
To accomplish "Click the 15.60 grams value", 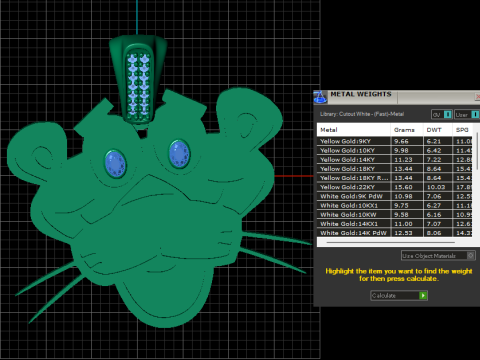I will pyautogui.click(x=403, y=187).
